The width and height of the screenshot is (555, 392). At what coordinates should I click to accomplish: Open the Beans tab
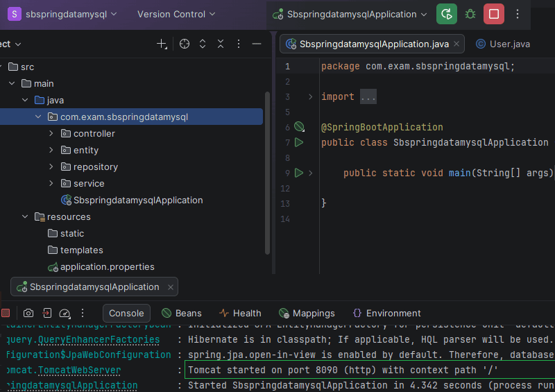tap(182, 314)
